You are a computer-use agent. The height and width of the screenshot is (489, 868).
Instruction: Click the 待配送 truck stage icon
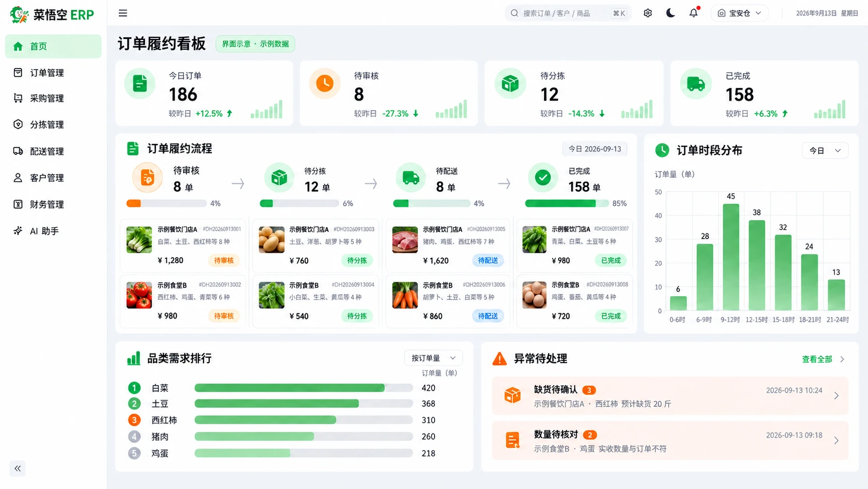coord(411,178)
